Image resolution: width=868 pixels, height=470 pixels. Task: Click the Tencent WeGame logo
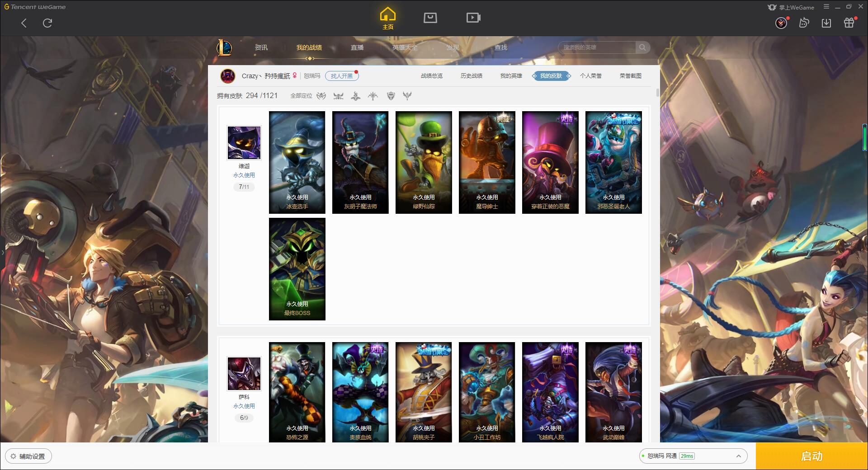point(35,7)
